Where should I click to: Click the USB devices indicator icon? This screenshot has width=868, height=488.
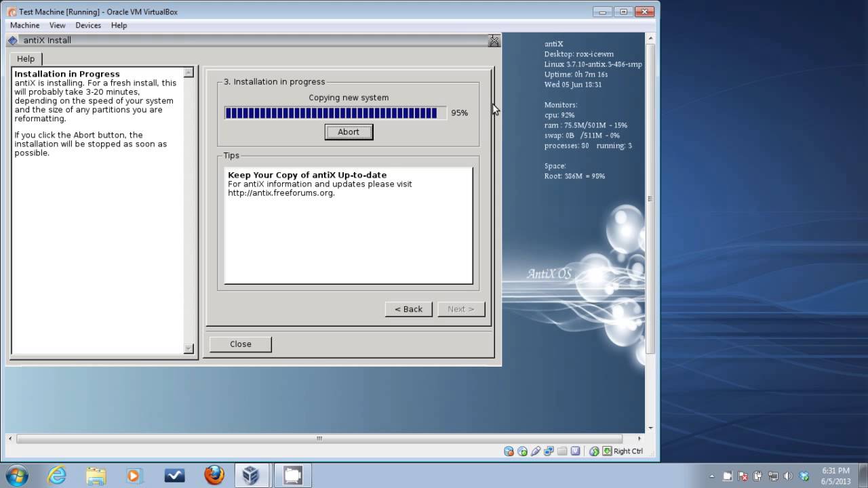tap(536, 451)
